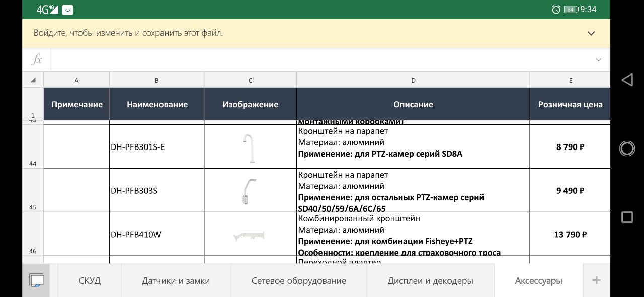The width and height of the screenshot is (644, 297).
Task: Select the DH-PFB303S cell
Action: tap(156, 190)
